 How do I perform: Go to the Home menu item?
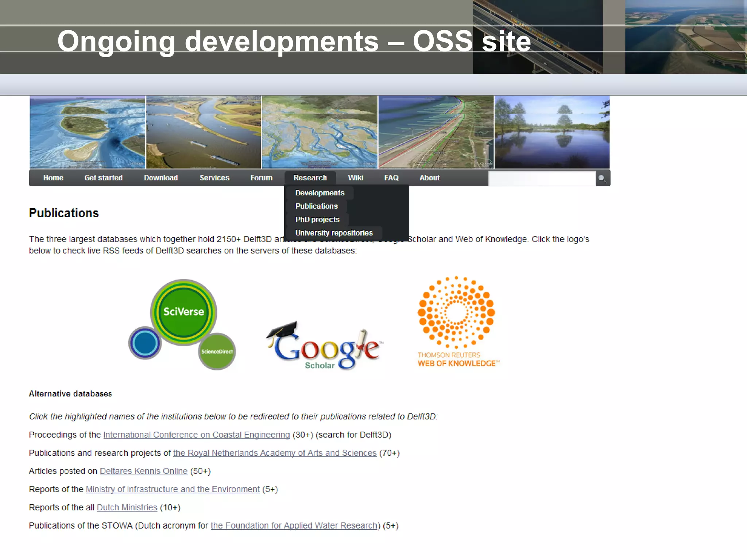coord(53,178)
